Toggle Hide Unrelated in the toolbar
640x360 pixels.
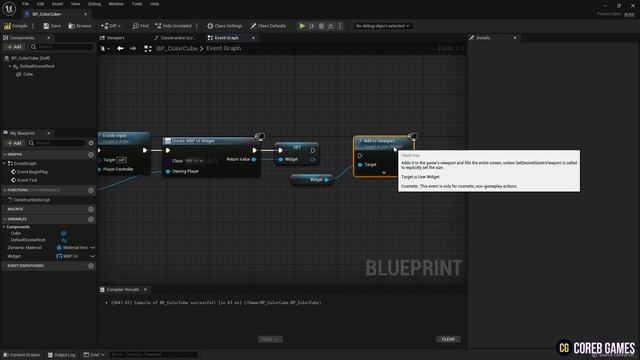(173, 26)
